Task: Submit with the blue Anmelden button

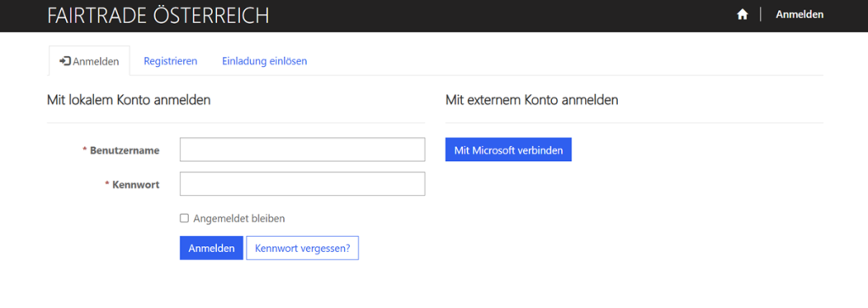Action: pos(211,248)
